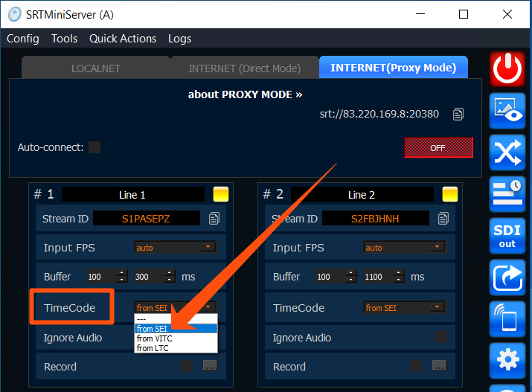Toggle the Auto-connect checkbox
Image resolution: width=532 pixels, height=392 pixels.
pyautogui.click(x=94, y=147)
